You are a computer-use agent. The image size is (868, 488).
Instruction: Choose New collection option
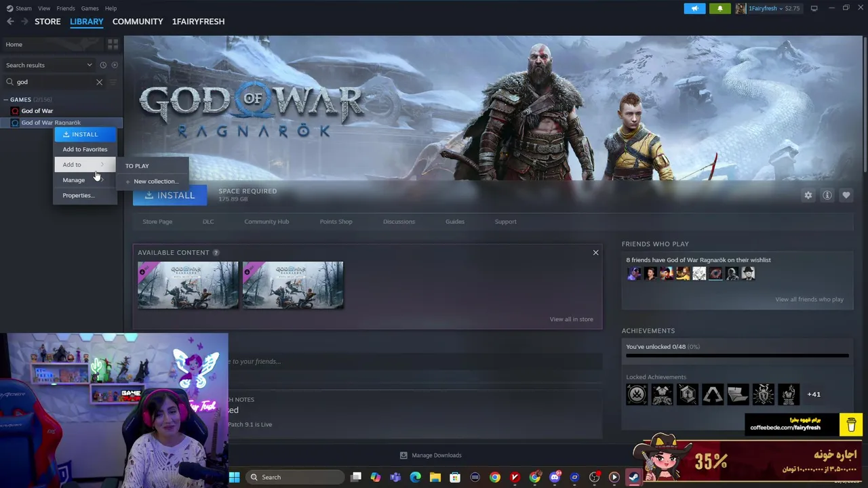(x=153, y=182)
